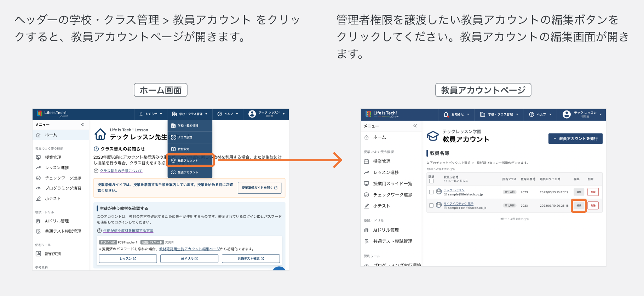Screen dimensions: 644x296
Task: Click 削除 button for テック レッスン row
Action: (x=593, y=192)
